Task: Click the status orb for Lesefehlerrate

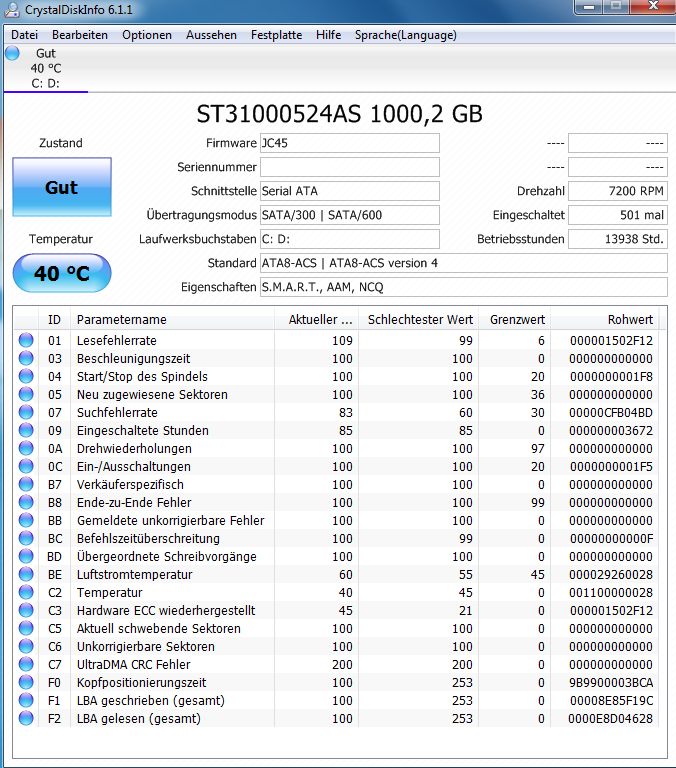Action: (26, 340)
